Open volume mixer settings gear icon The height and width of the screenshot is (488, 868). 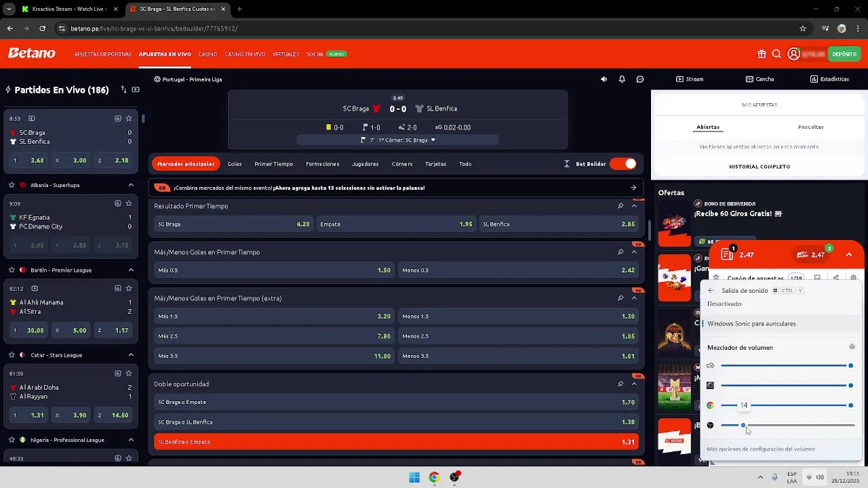click(x=852, y=347)
